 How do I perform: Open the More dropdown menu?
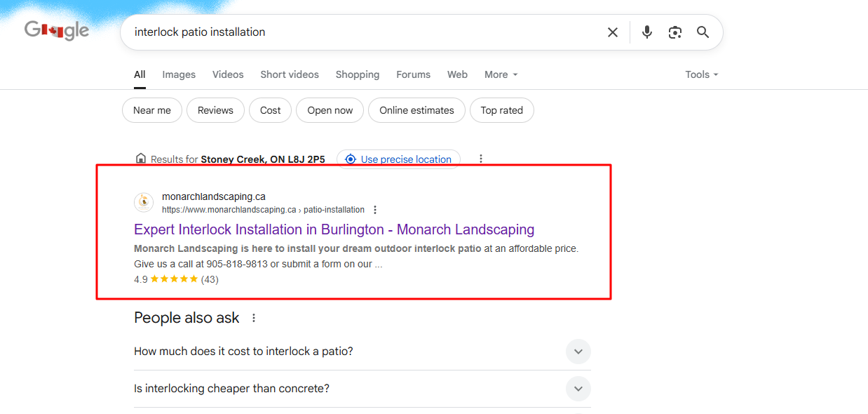(501, 74)
